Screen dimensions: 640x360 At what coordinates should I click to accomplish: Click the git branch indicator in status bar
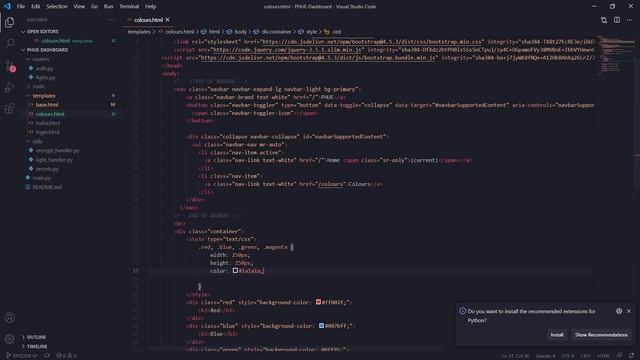[22, 356]
